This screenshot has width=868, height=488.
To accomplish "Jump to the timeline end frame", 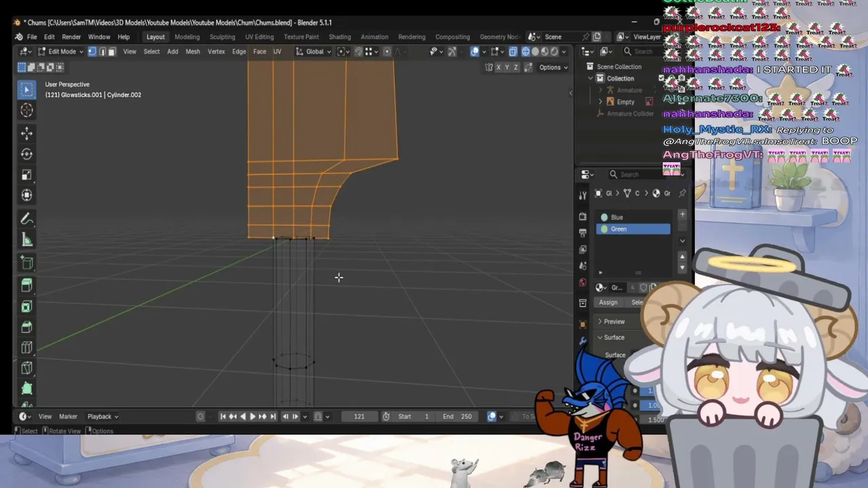I will (x=273, y=416).
